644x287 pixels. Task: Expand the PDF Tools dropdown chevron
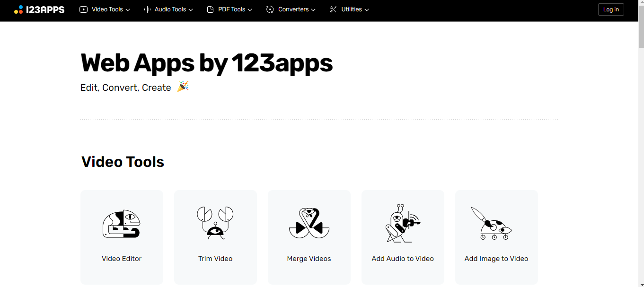point(250,10)
